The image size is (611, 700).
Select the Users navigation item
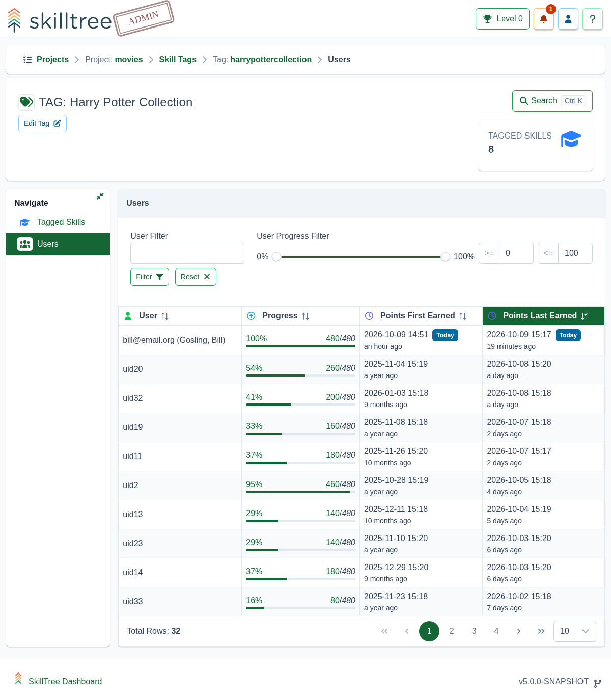[58, 244]
